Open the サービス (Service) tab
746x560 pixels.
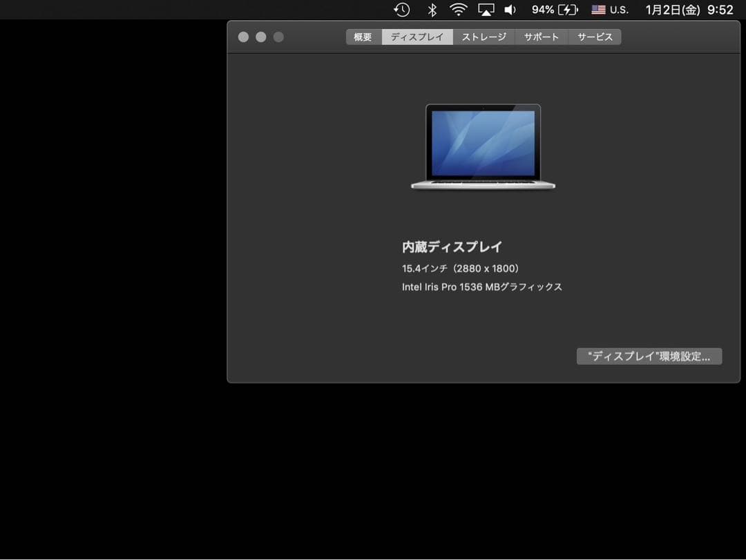pos(595,37)
